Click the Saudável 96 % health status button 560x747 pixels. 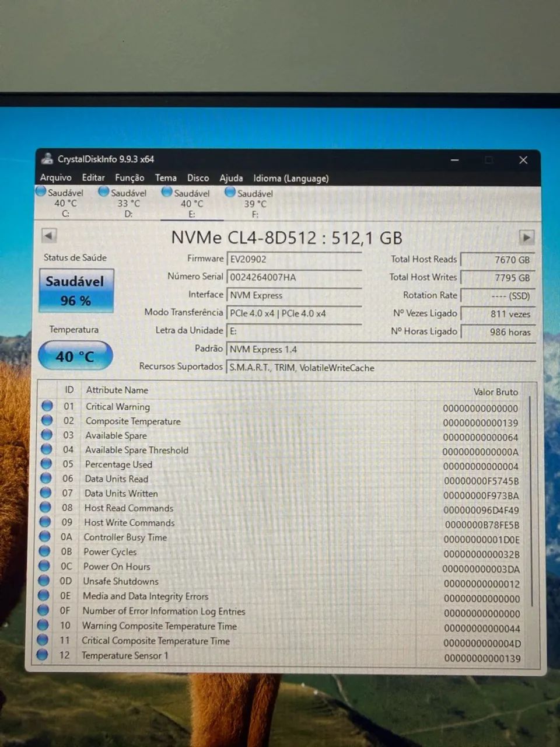pyautogui.click(x=76, y=291)
